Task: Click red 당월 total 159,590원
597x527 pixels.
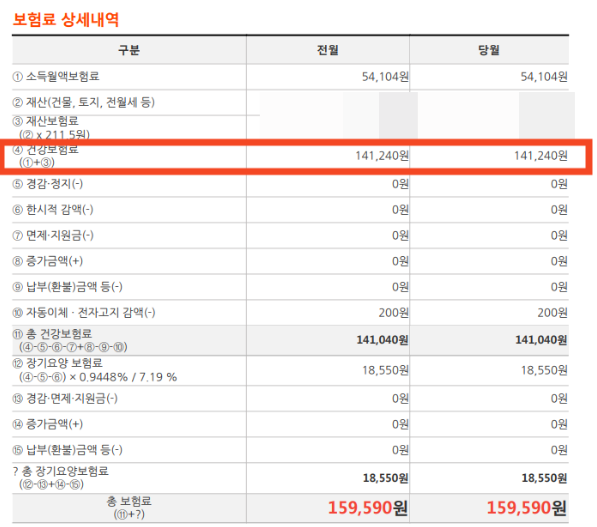Action: 527,508
